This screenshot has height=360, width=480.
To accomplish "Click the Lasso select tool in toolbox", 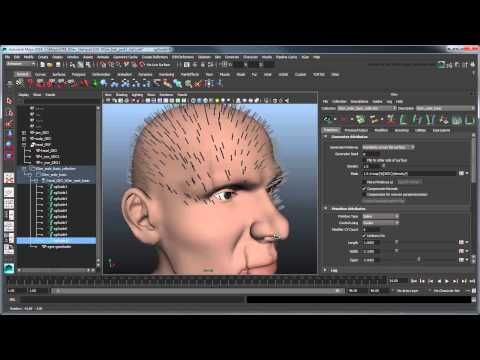I will click(x=9, y=112).
